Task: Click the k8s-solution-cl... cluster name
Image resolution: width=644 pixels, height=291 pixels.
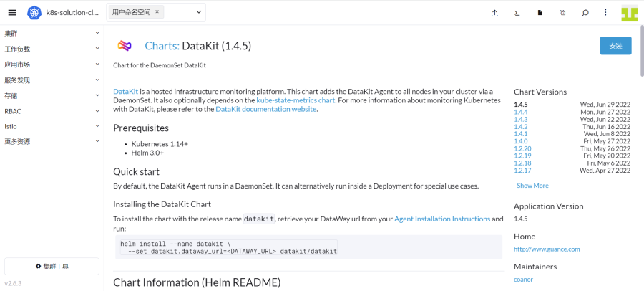Action: click(72, 13)
